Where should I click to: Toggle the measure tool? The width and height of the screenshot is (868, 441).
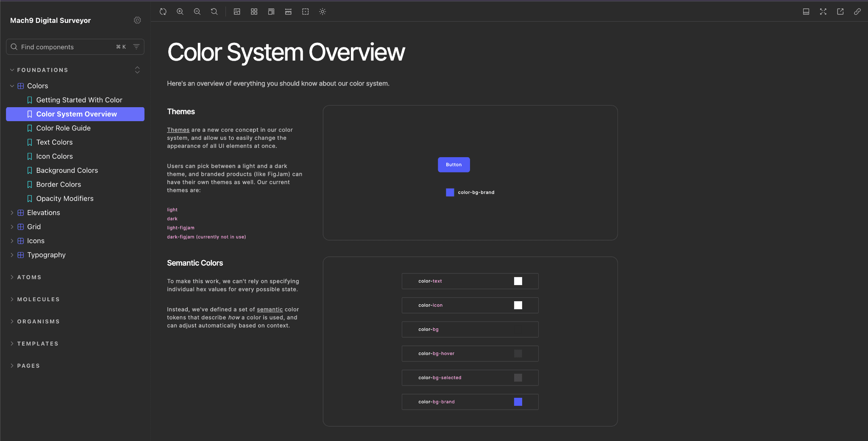tap(288, 12)
